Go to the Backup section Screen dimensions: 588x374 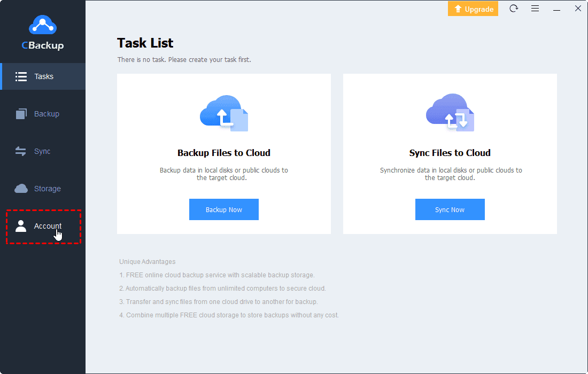(x=43, y=114)
